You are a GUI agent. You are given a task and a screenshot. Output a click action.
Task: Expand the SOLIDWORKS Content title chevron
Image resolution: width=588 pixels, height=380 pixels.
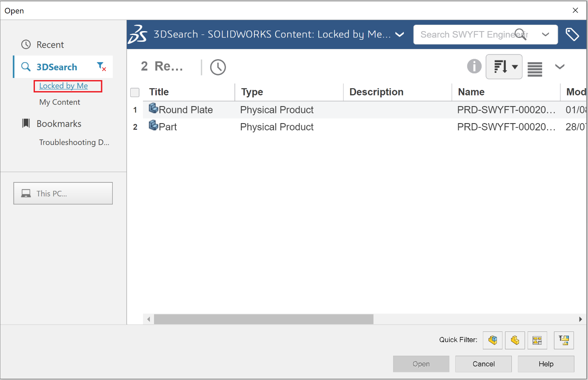[x=400, y=35]
